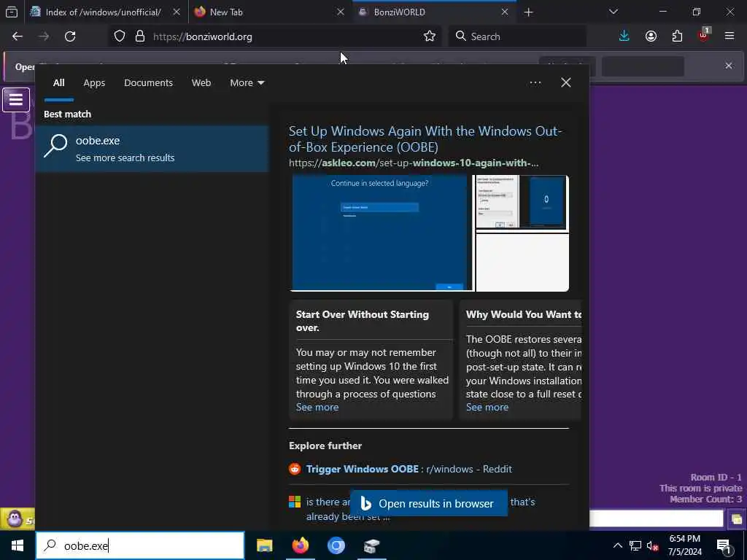Click the site padlock icon
This screenshot has width=747, height=560.
pos(139,36)
